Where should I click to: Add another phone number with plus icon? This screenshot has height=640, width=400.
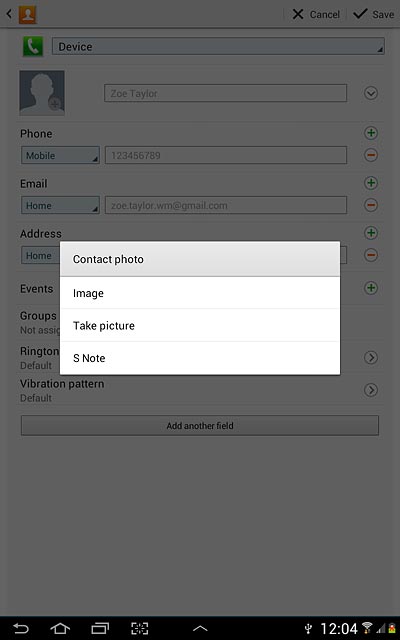point(371,133)
